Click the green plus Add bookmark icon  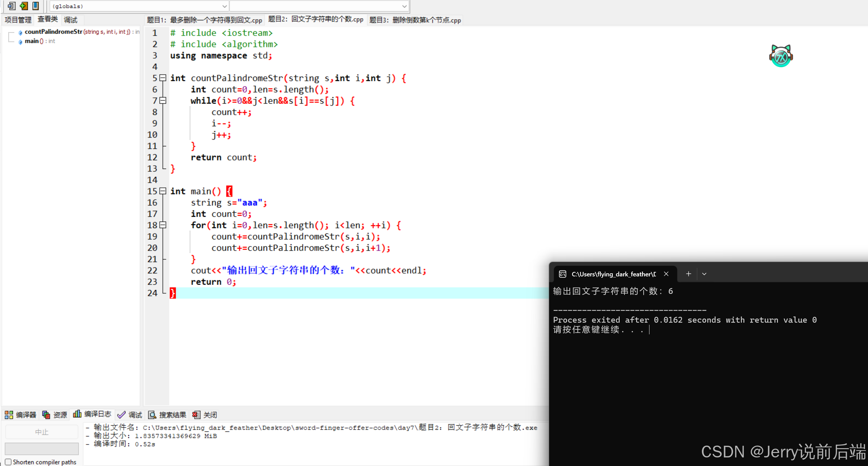click(x=24, y=6)
